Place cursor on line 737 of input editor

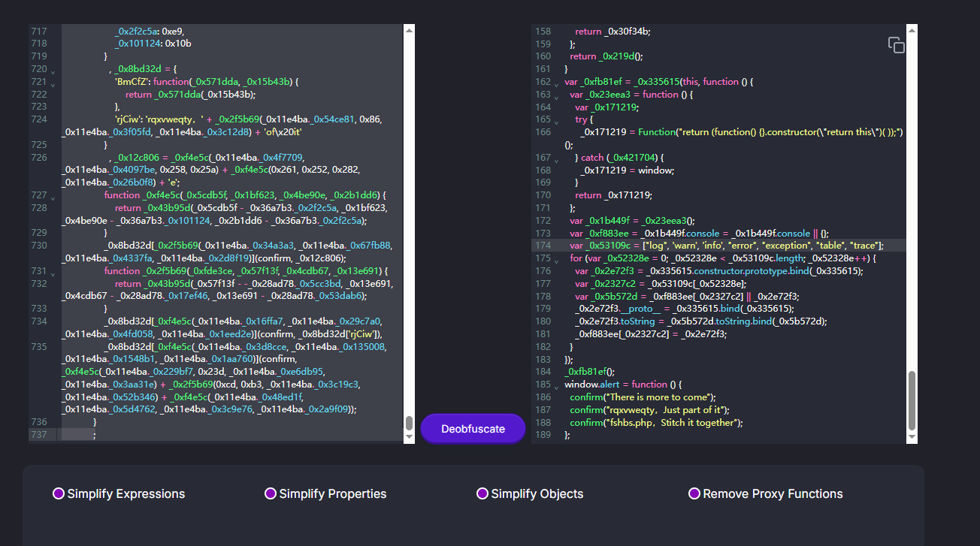click(225, 435)
